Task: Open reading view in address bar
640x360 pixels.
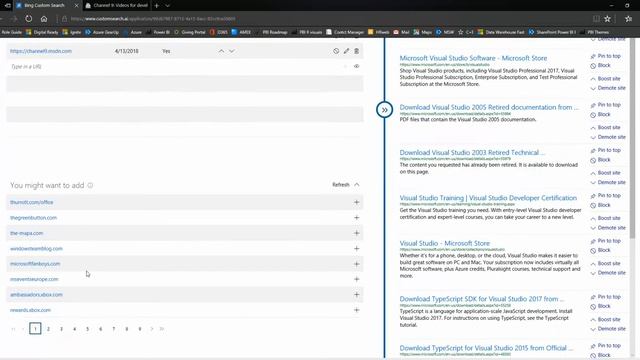Action: tap(596, 19)
